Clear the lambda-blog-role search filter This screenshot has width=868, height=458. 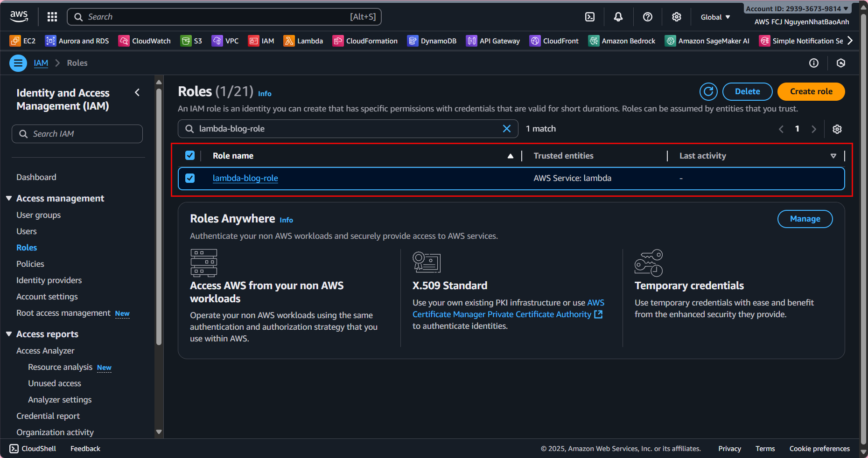tap(507, 129)
